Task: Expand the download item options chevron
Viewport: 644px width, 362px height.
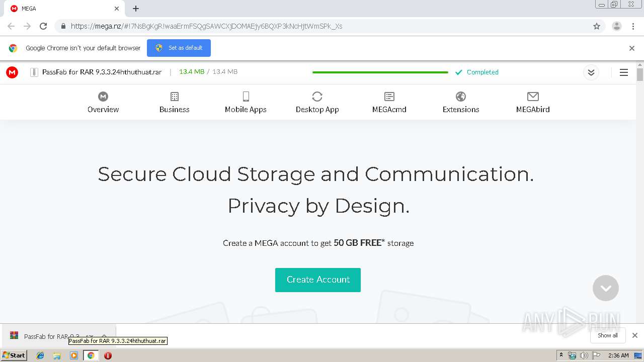Action: click(104, 336)
